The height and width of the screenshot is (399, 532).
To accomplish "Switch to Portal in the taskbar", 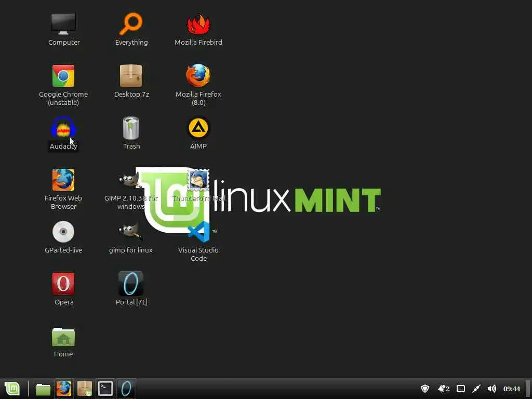I will pyautogui.click(x=126, y=389).
